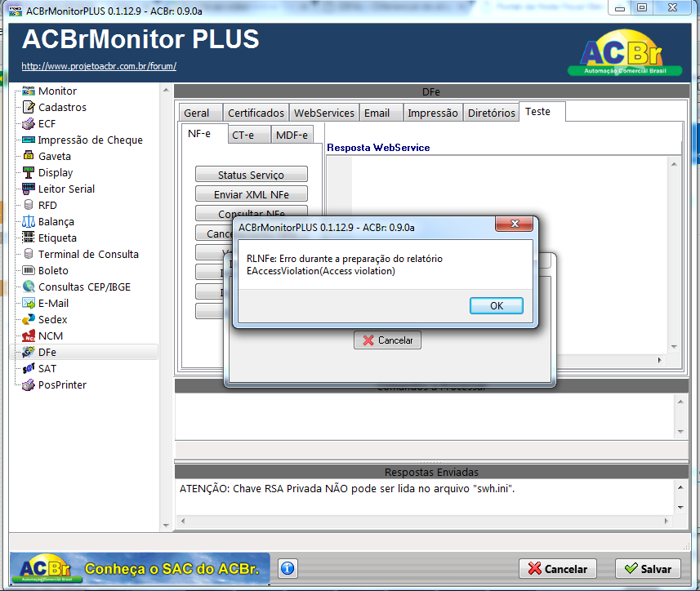Click the Balança scale icon
The height and width of the screenshot is (591, 700).
click(29, 222)
